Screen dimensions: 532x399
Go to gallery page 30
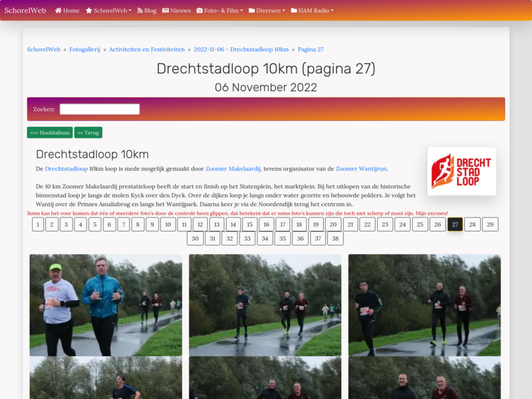(195, 238)
